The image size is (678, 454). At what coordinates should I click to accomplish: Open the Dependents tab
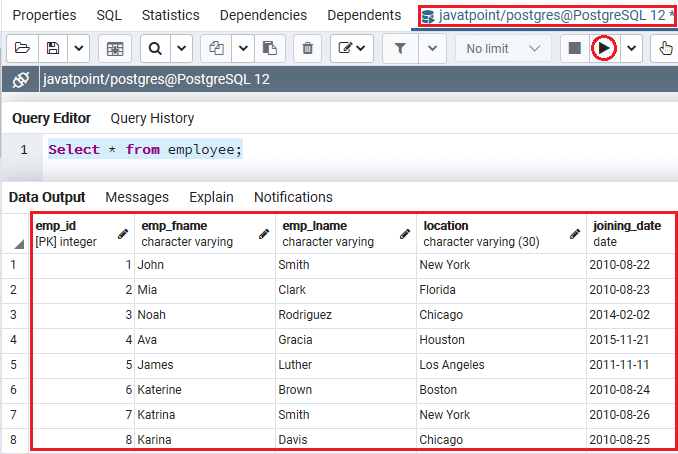[364, 15]
